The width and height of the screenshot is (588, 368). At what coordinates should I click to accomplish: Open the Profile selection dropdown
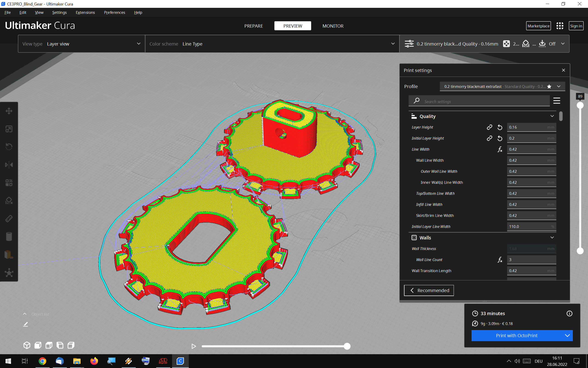click(x=502, y=86)
